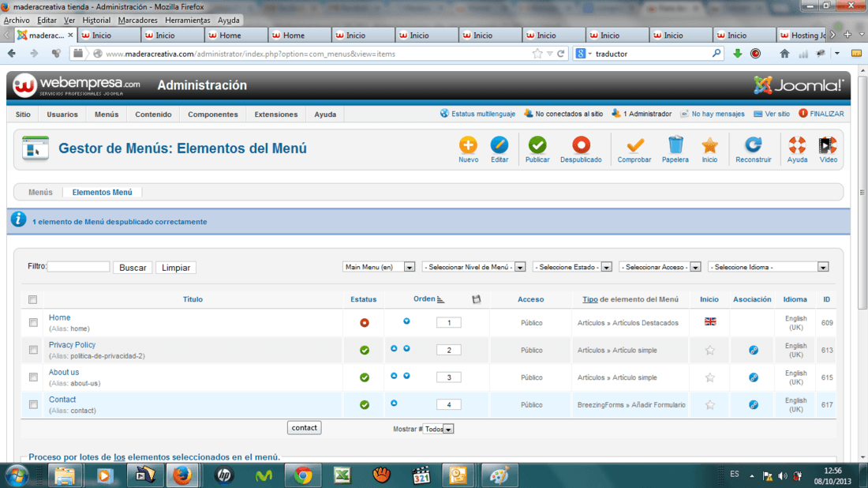Open the Privacy Policy menu item link

(72, 344)
